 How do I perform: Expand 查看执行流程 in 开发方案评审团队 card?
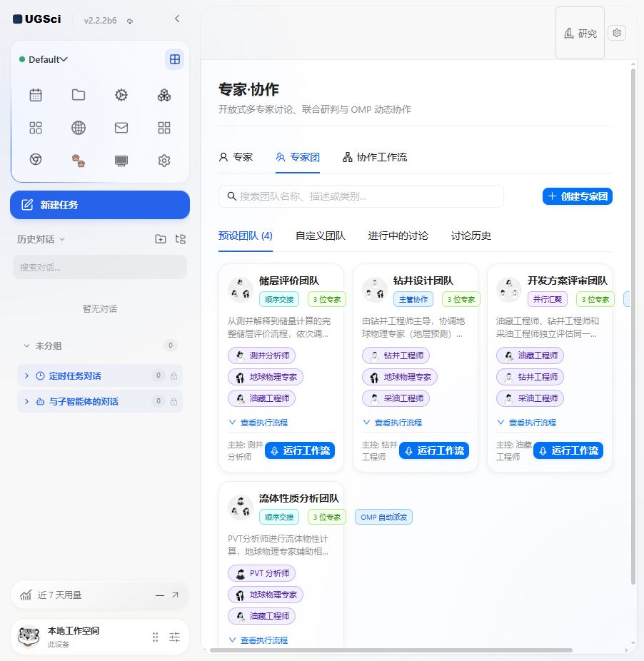click(526, 423)
